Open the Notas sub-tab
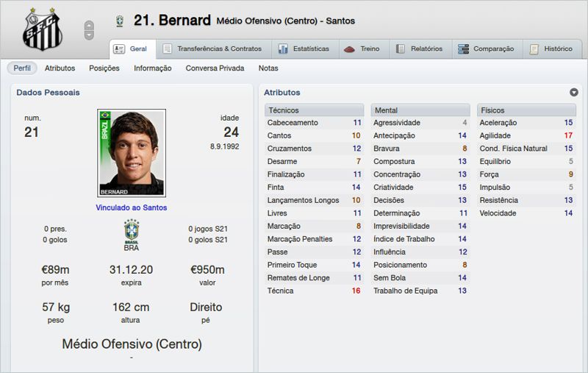The image size is (588, 373). pyautogui.click(x=268, y=68)
